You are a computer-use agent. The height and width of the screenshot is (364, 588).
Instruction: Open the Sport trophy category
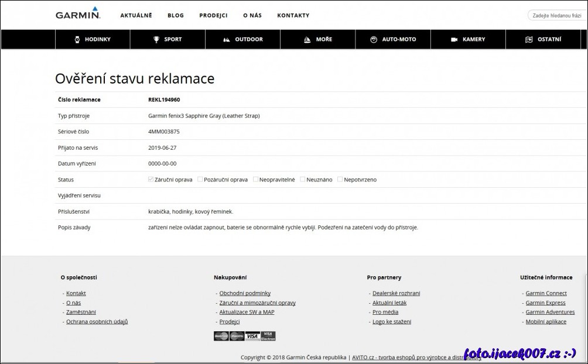167,39
